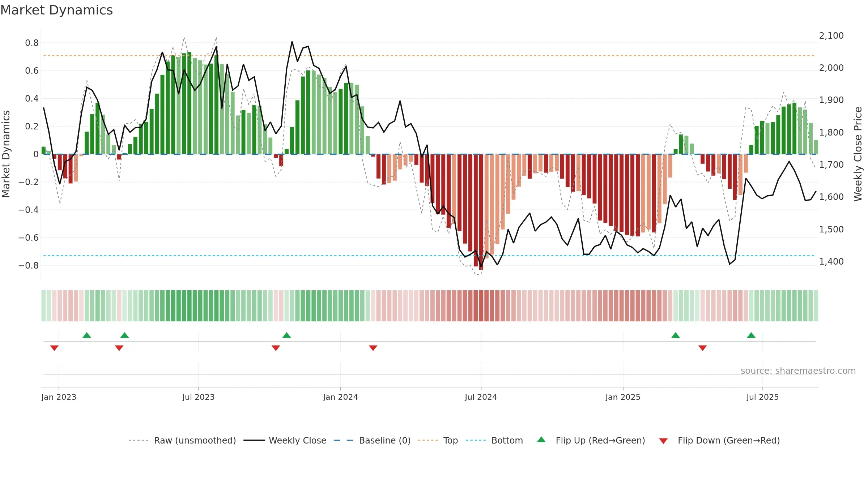Toggle Flip Down (Green→Red) legend entry
The image size is (868, 488).
[x=719, y=440]
